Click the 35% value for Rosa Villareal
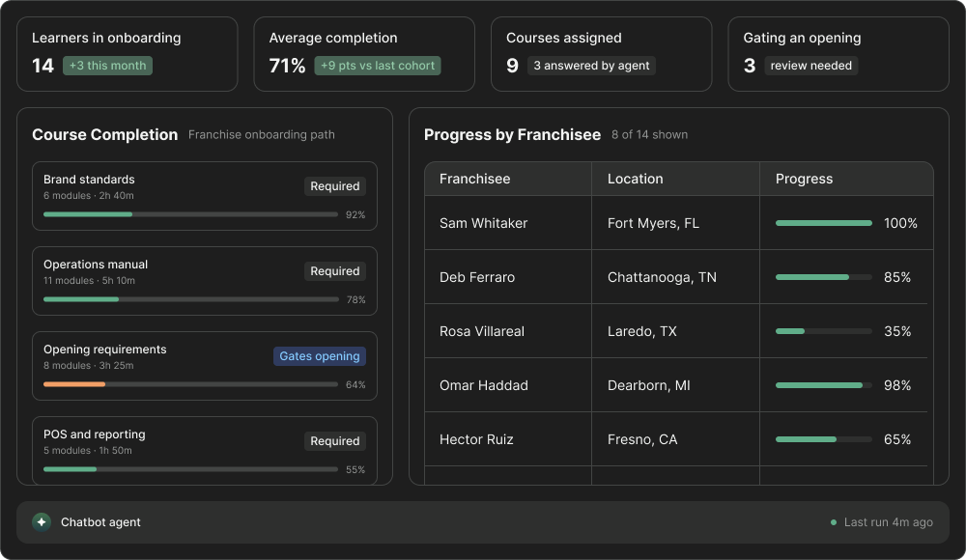This screenshot has width=966, height=560. [897, 331]
